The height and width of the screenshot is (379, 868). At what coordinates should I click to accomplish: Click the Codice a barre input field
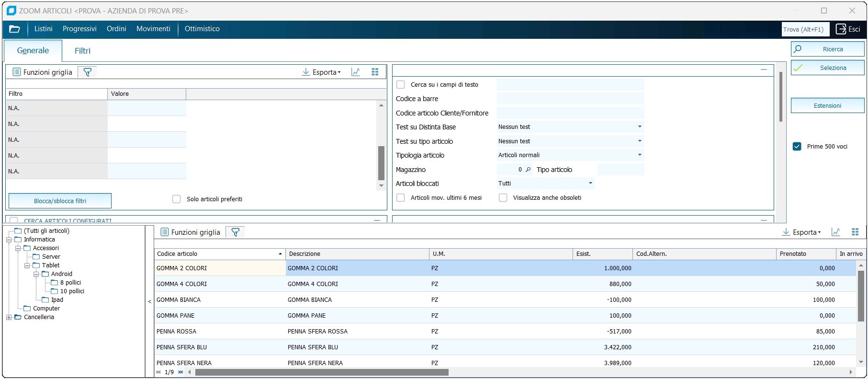[x=570, y=99]
